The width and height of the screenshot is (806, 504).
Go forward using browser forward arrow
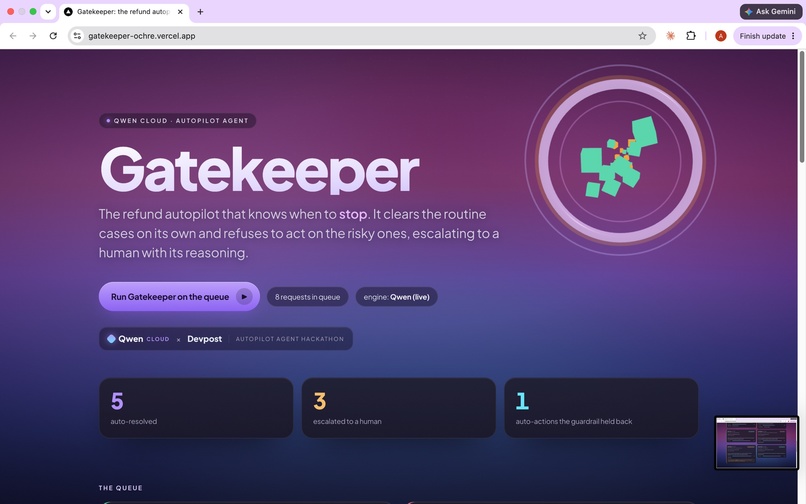click(33, 36)
